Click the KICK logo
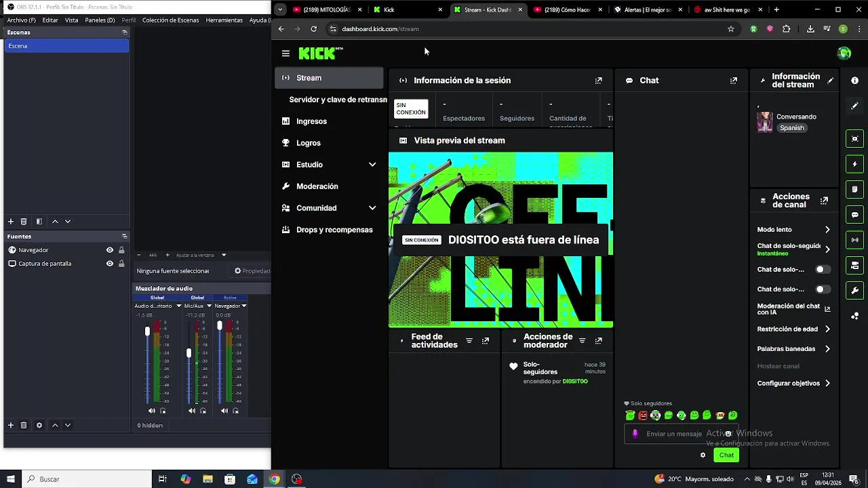This screenshot has width=868, height=488. [321, 54]
